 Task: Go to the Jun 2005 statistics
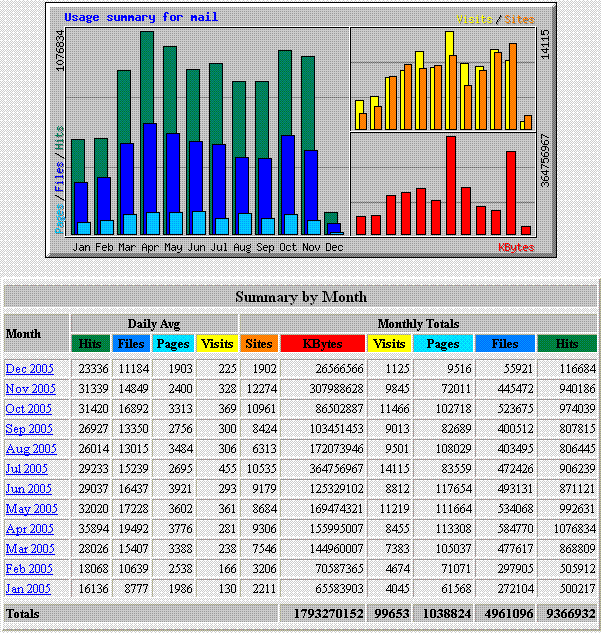(x=29, y=489)
